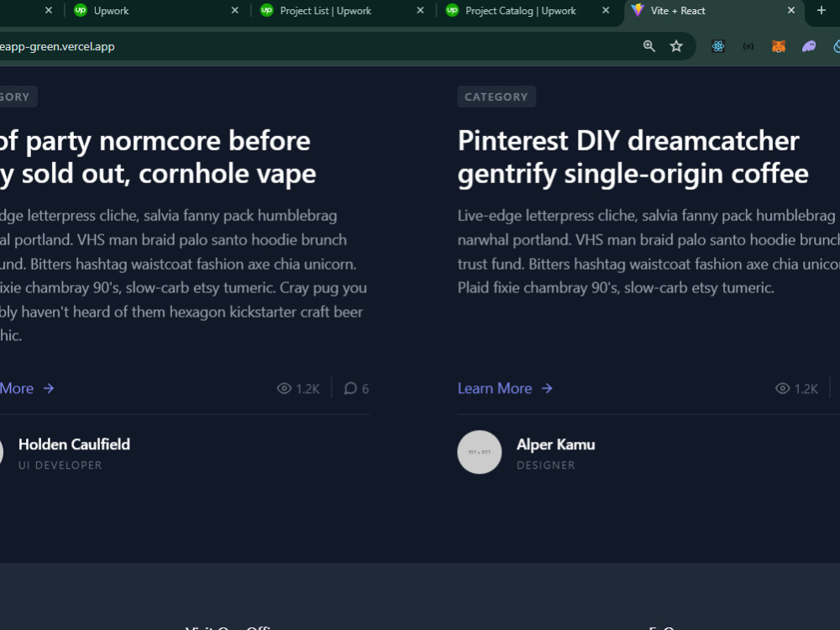The width and height of the screenshot is (840, 630).
Task: Open the purple ghost Phantom extension
Action: click(809, 46)
